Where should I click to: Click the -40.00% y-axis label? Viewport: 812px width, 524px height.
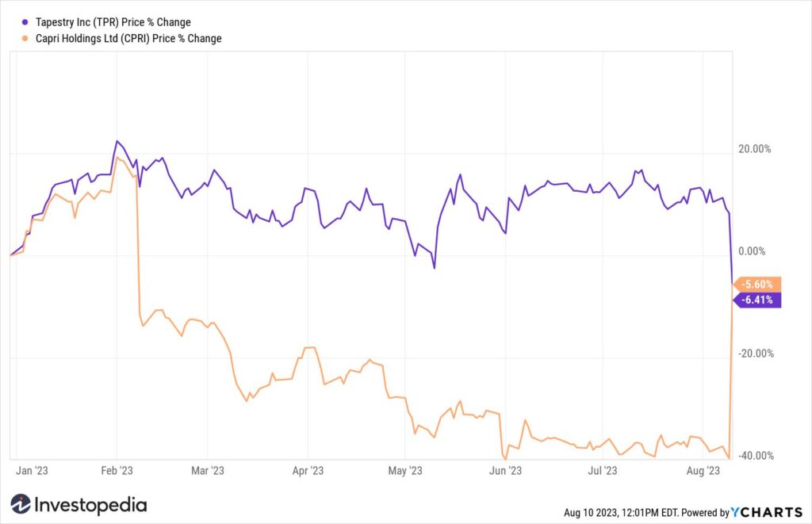coord(756,456)
